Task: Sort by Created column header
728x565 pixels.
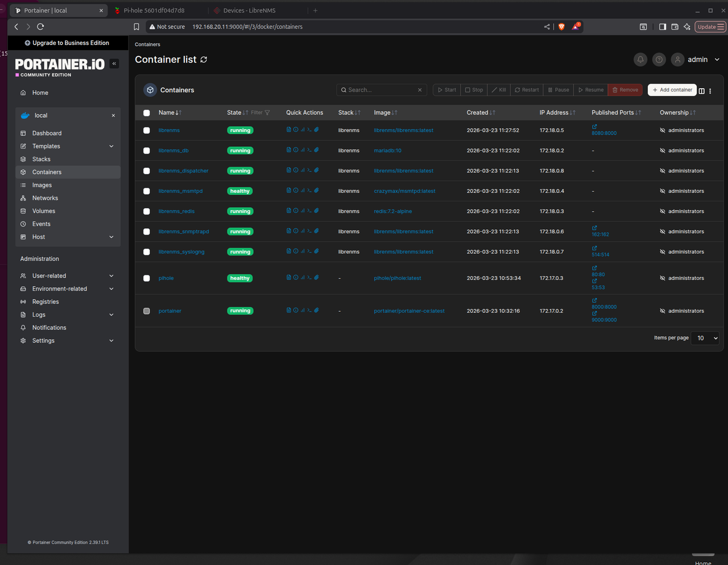Action: [481, 113]
